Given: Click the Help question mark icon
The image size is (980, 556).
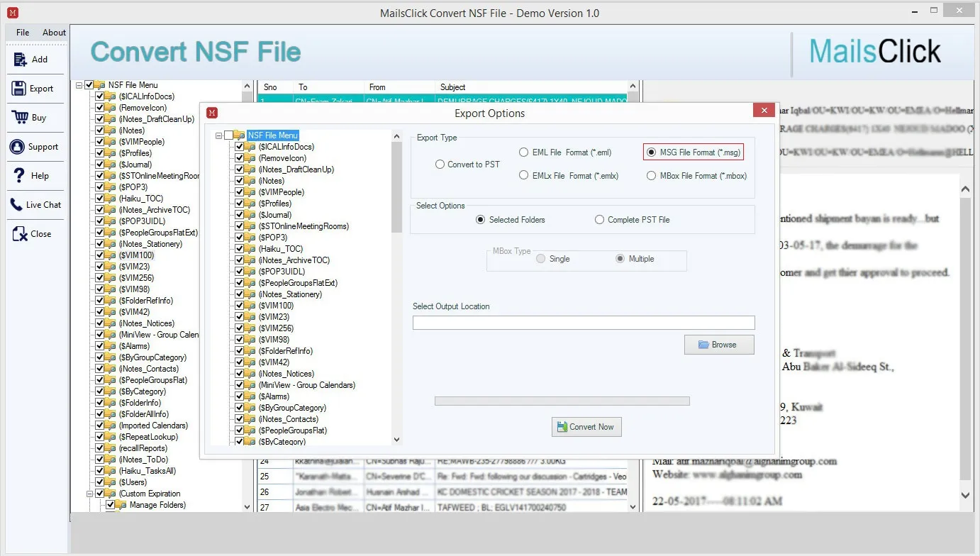Looking at the screenshot, I should click(x=19, y=175).
